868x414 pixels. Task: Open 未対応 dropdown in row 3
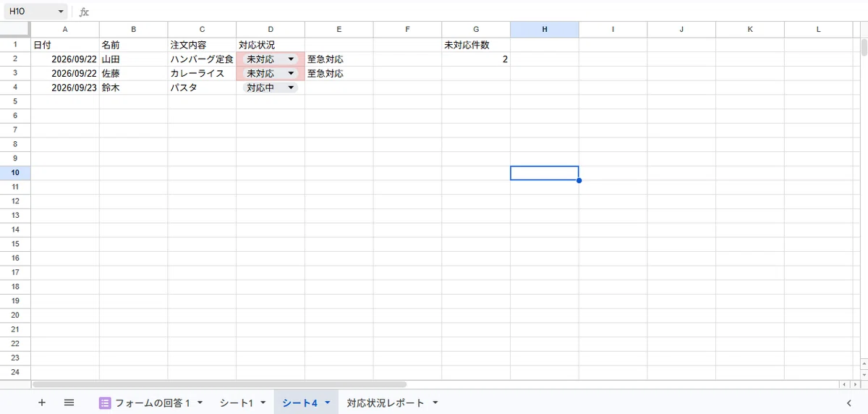(291, 73)
